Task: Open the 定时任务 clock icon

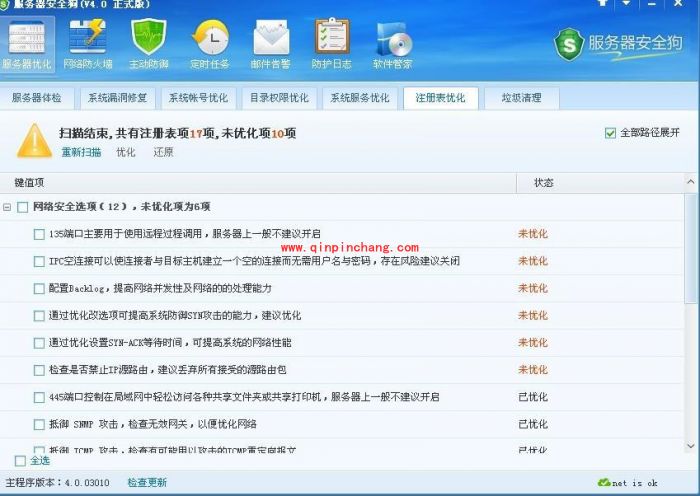Action: 210,43
